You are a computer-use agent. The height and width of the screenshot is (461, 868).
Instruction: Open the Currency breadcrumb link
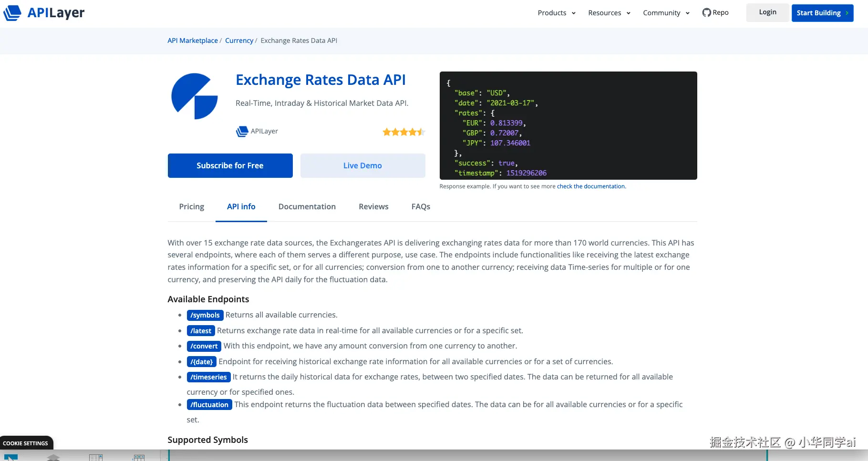(239, 41)
